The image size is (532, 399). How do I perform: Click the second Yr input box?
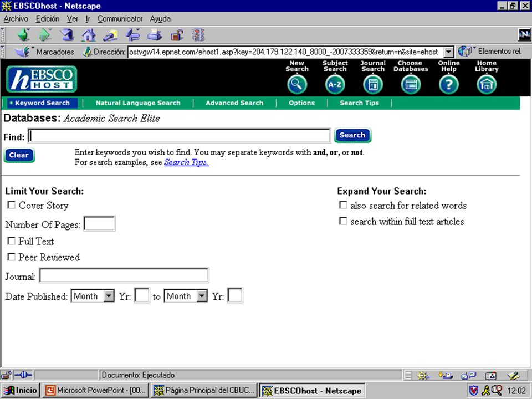point(235,295)
